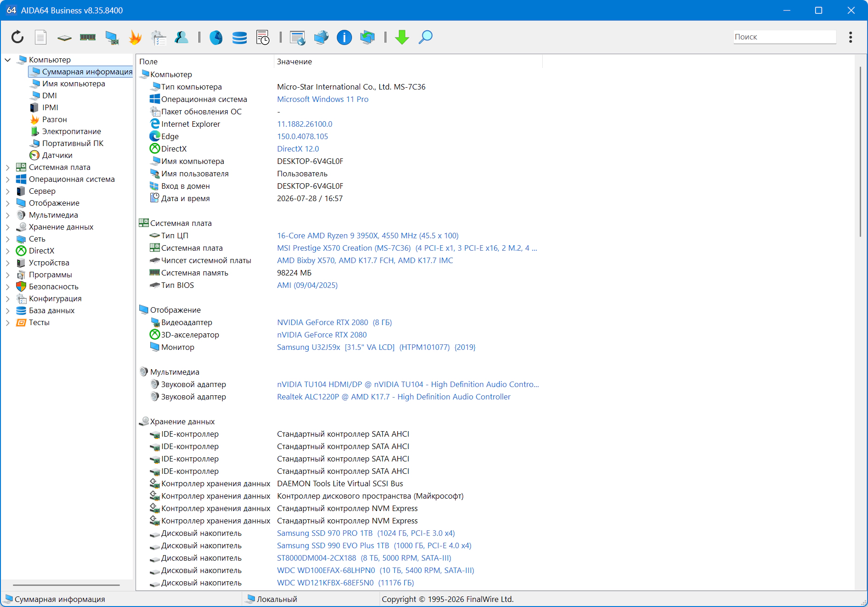
Task: Open the DirectX 12.0 link
Action: pyautogui.click(x=298, y=149)
